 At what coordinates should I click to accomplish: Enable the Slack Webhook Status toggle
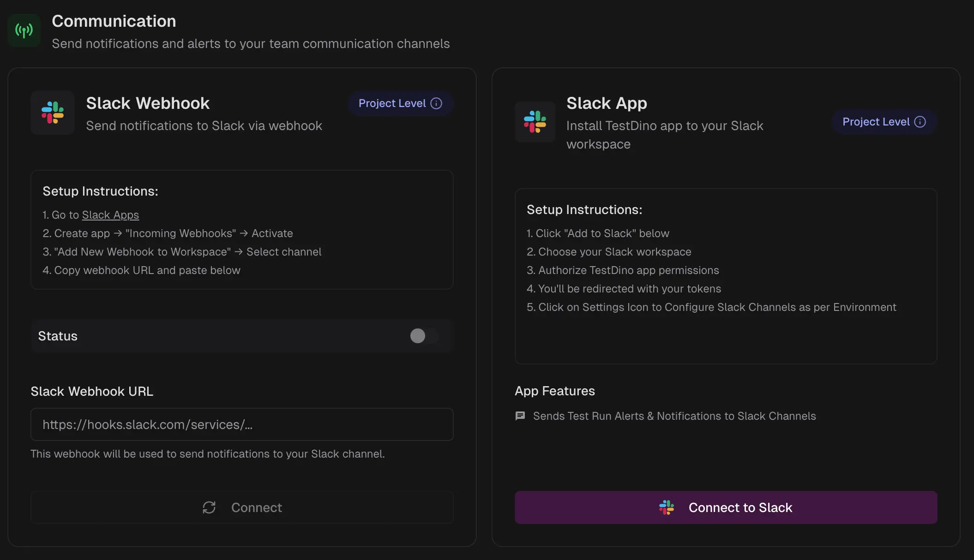point(424,336)
